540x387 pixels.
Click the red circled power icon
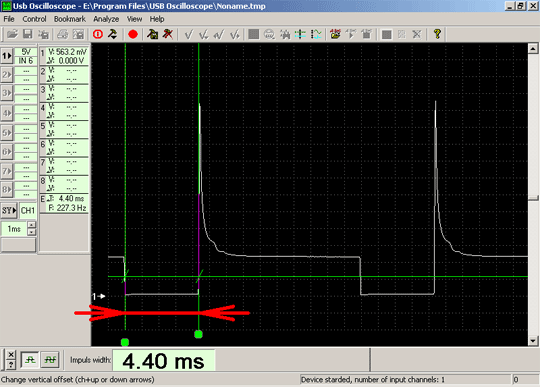(x=98, y=34)
